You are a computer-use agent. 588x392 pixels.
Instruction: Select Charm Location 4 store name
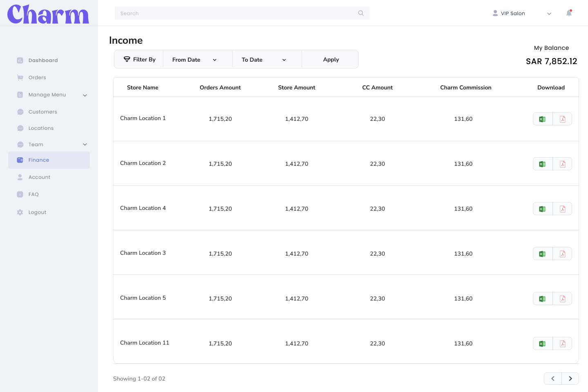point(143,208)
